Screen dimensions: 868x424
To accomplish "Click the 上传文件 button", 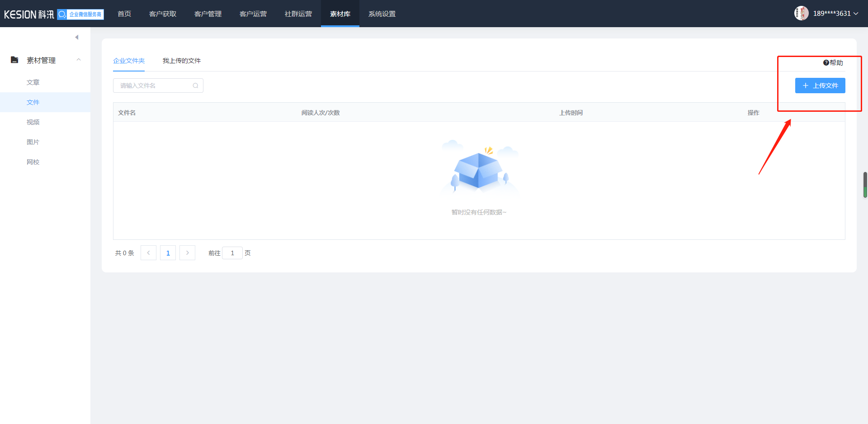I will 820,86.
